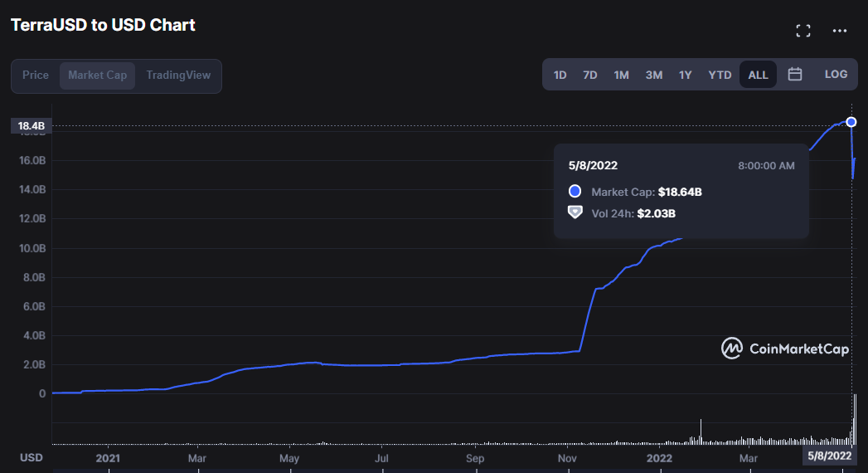Click the Market Cap $18.64B tooltip value

pos(680,193)
